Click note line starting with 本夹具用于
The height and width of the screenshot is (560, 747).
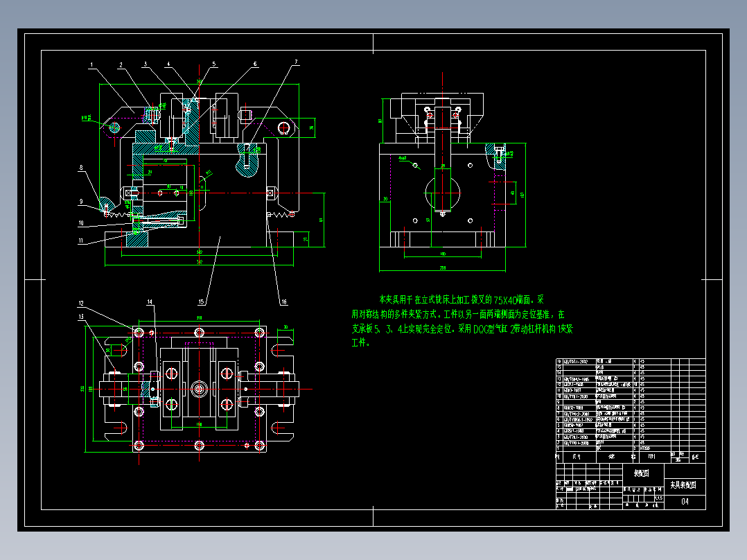(x=462, y=300)
